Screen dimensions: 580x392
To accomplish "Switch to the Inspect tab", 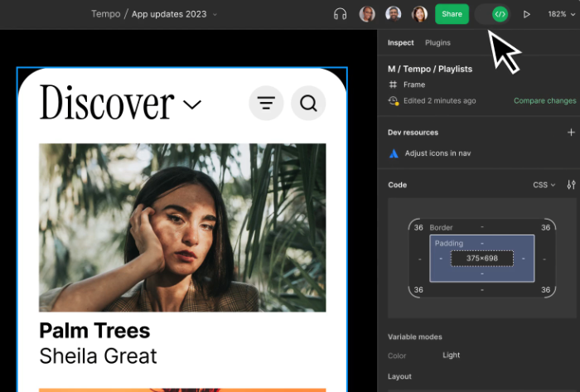I will tap(400, 42).
